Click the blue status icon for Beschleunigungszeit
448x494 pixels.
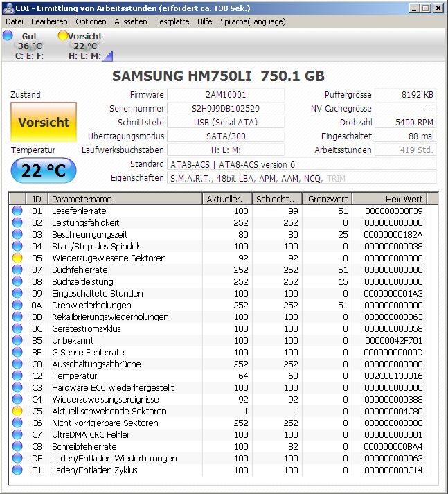(x=17, y=234)
